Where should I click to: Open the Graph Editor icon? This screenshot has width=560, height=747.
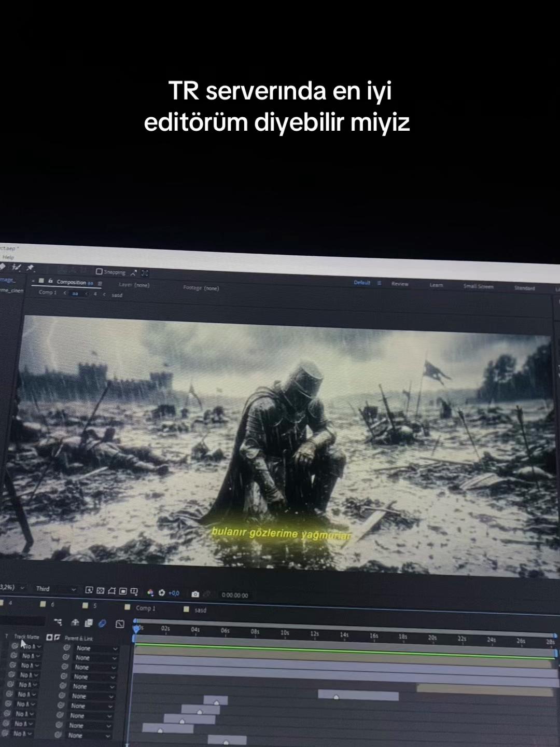(x=120, y=624)
